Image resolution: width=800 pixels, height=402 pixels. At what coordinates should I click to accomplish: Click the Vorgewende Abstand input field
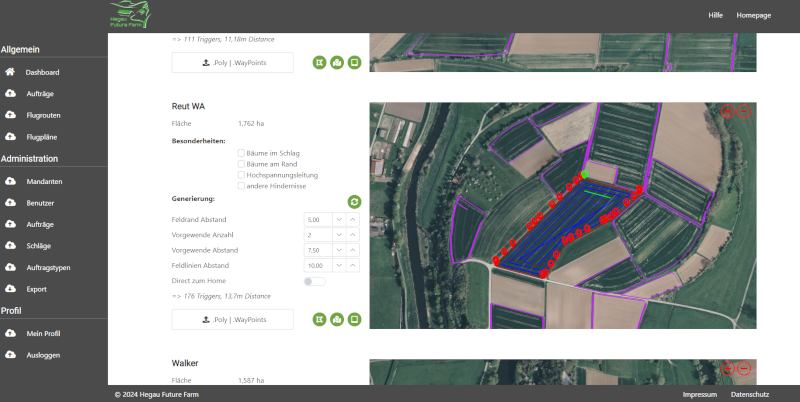click(316, 250)
